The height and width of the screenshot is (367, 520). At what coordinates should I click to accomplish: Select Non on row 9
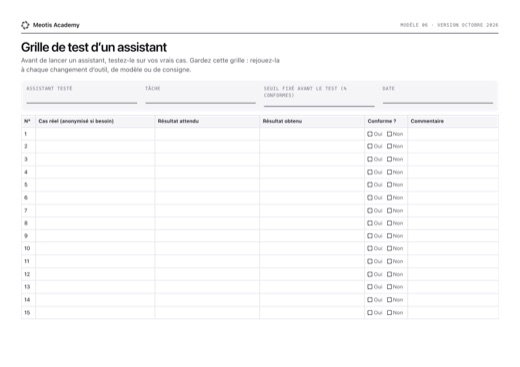tap(389, 236)
